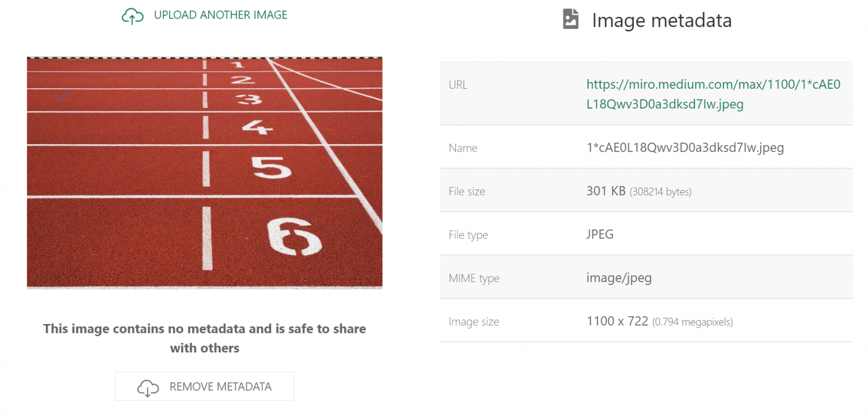Viewport: 868px width, 419px height.
Task: Select the image/jpeg MIME value
Action: tap(619, 278)
